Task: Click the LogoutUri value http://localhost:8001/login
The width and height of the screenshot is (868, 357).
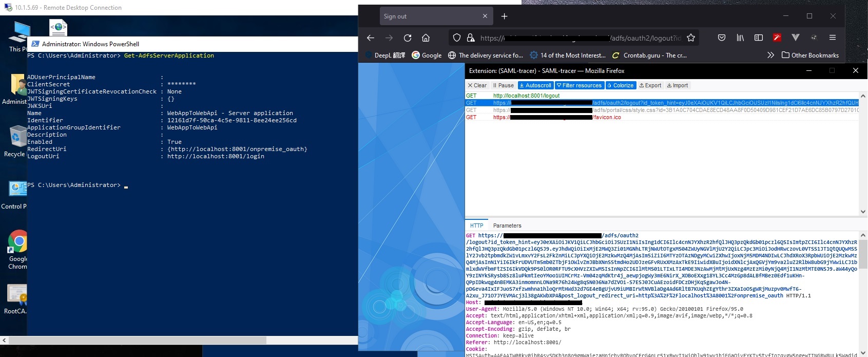Action: pos(216,156)
